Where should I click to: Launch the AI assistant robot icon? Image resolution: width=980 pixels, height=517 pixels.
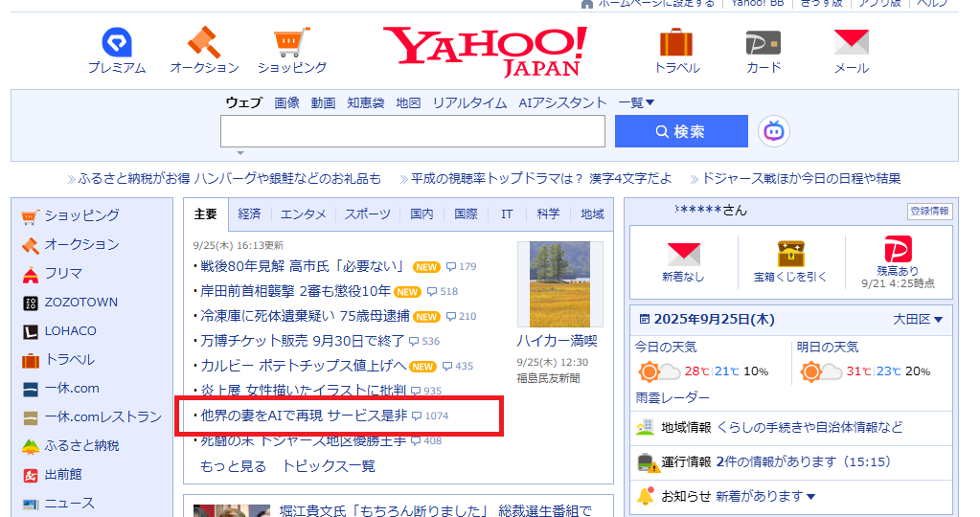pyautogui.click(x=774, y=131)
